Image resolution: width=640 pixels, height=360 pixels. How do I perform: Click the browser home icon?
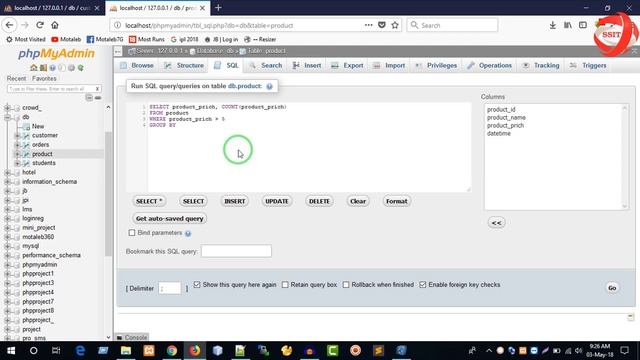point(55,25)
